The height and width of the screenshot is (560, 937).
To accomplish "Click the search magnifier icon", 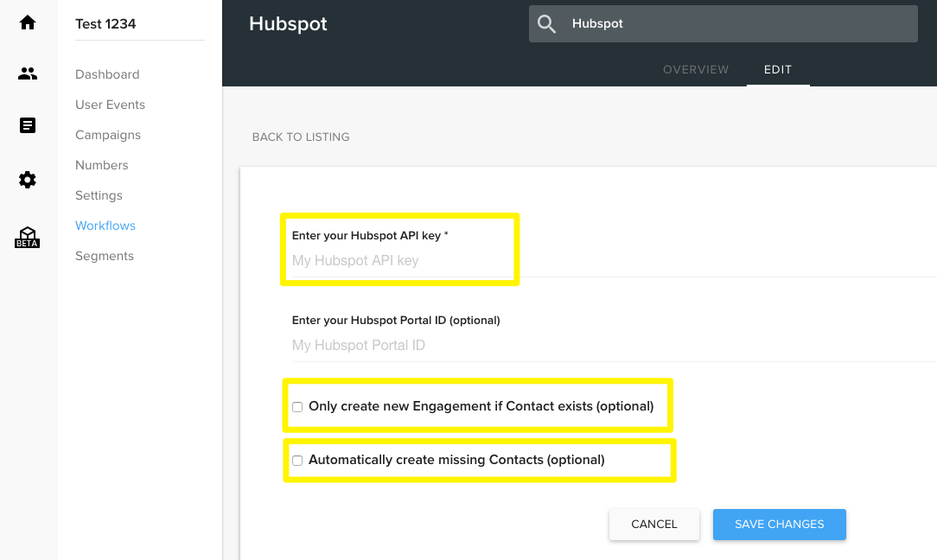I will click(x=546, y=24).
